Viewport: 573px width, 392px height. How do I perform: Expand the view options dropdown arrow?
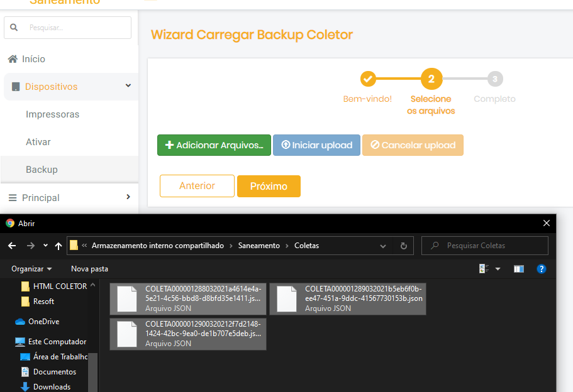[498, 269]
